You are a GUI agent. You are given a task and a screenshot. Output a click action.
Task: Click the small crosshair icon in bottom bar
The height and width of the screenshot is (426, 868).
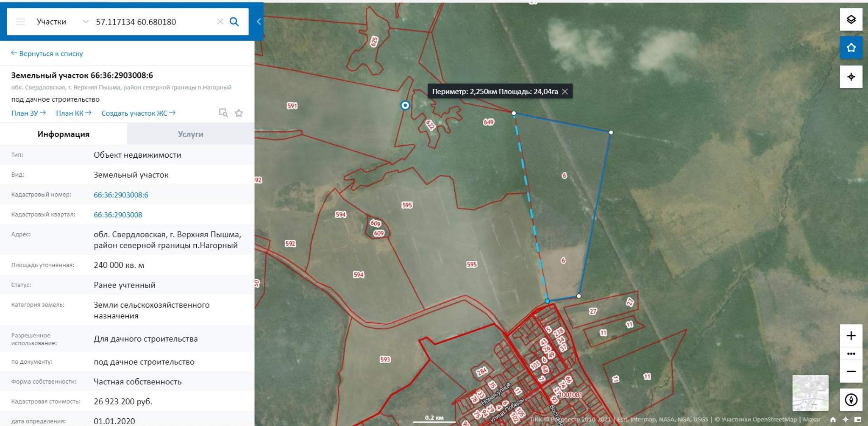click(846, 420)
